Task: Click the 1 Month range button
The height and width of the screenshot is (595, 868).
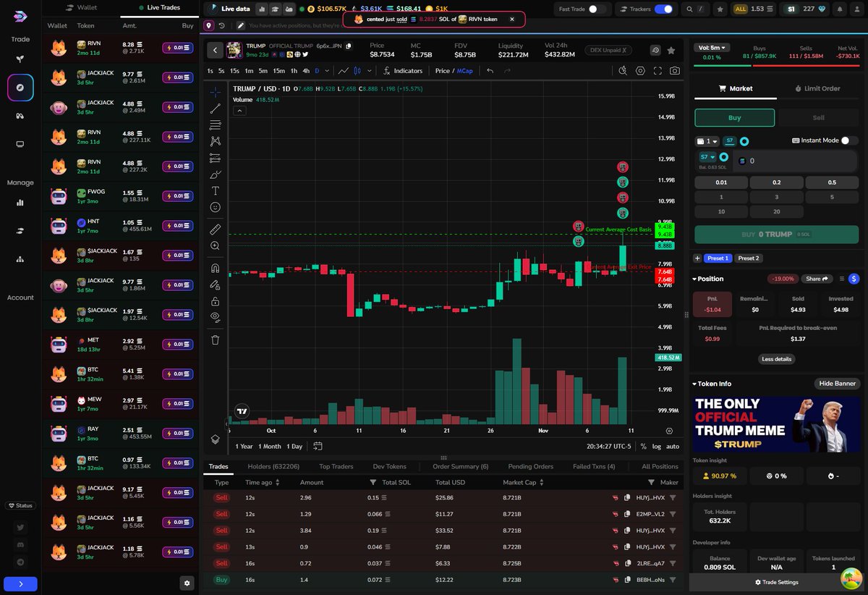Action: [x=269, y=447]
